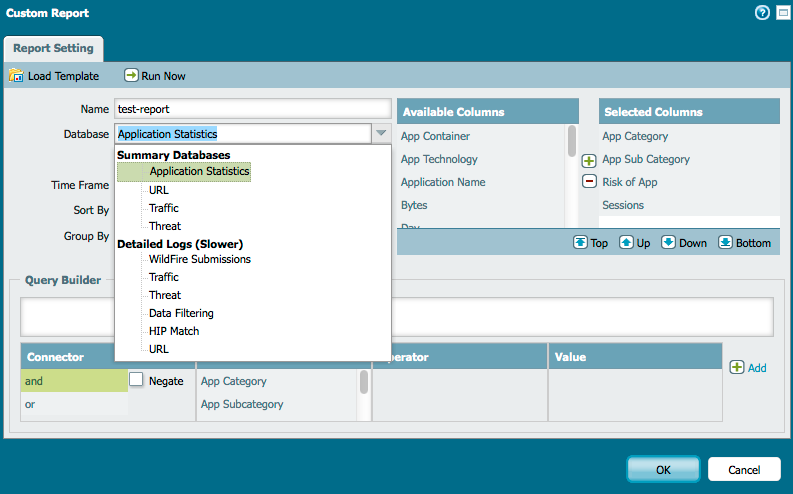Select App Container in Available Columns
The image size is (793, 494).
(435, 137)
